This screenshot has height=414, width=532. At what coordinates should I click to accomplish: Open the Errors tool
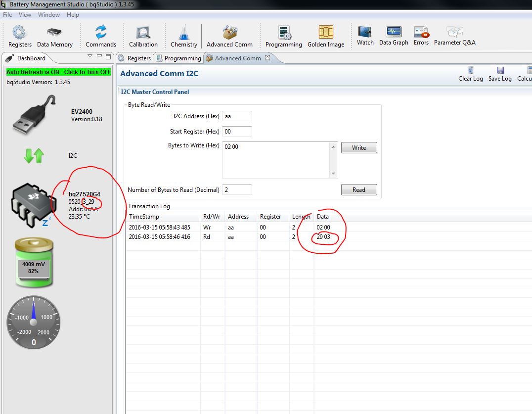(421, 36)
